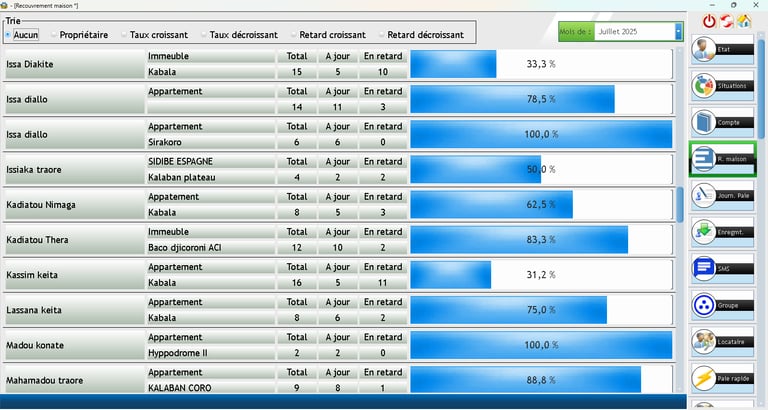The width and height of the screenshot is (768, 410).
Task: Click the Sirakoro location cell
Action: [x=211, y=142]
